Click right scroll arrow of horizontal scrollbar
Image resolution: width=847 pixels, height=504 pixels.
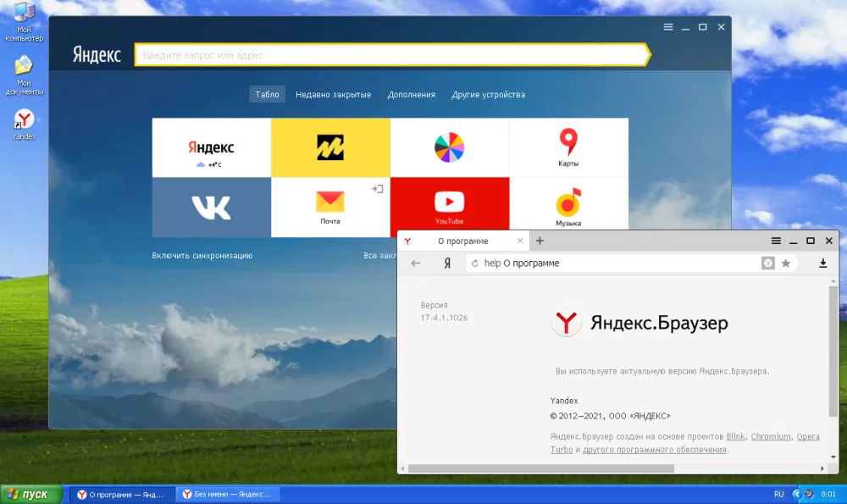[822, 468]
